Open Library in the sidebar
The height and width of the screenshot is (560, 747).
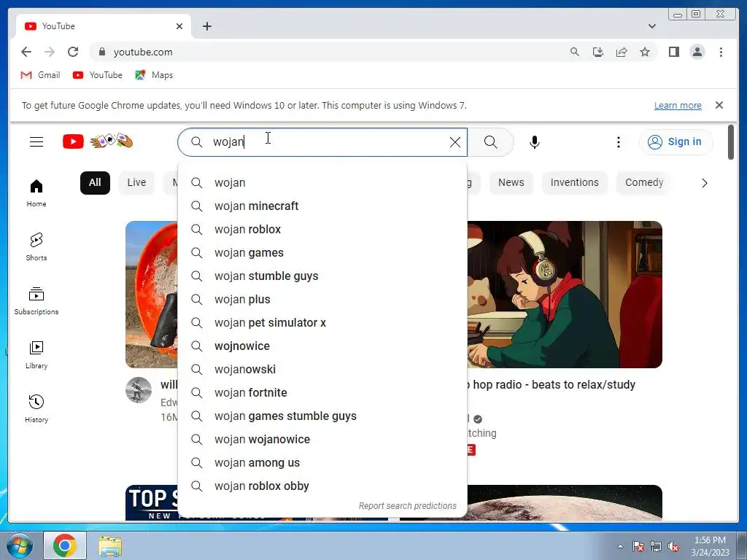tap(36, 355)
